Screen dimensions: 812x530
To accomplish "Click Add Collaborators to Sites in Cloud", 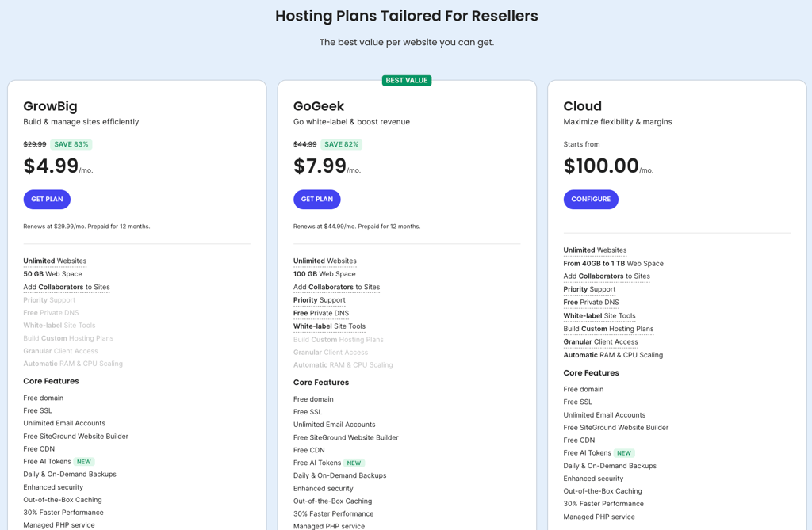I will pos(607,276).
